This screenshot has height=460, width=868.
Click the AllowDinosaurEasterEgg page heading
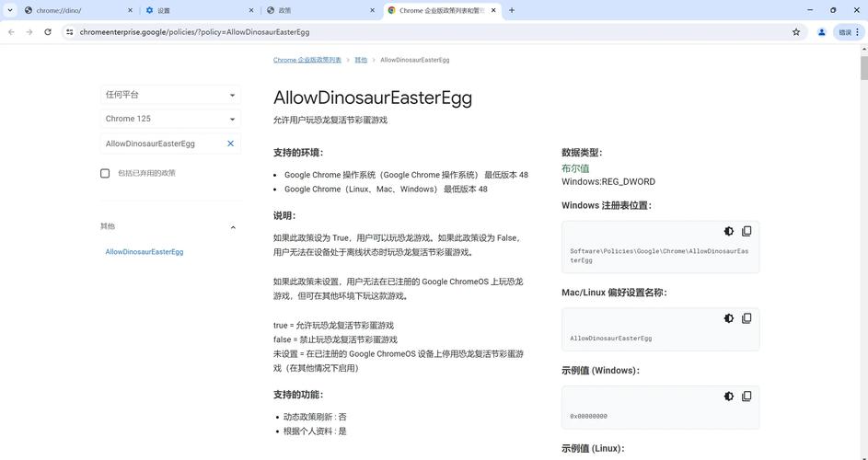click(x=373, y=98)
